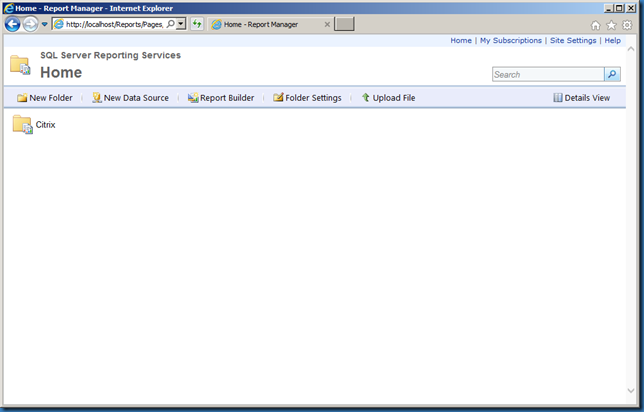Click the New Data Source icon

click(97, 98)
